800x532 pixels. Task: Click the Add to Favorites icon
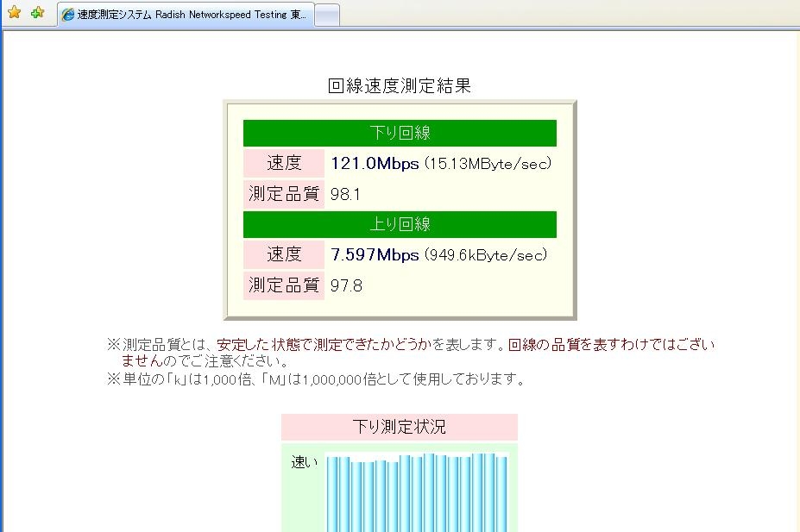click(x=38, y=12)
